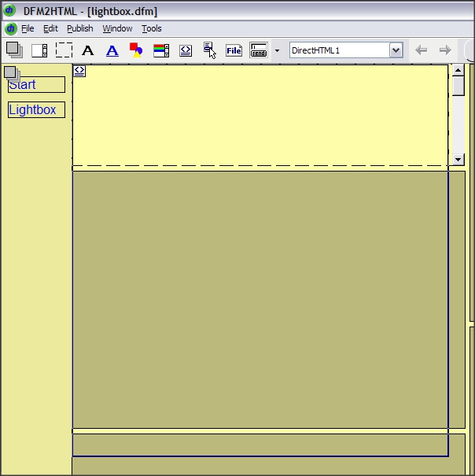Viewport: 475px width, 476px height.
Task: Click the scroll down arrow of yellow panel
Action: (x=458, y=159)
